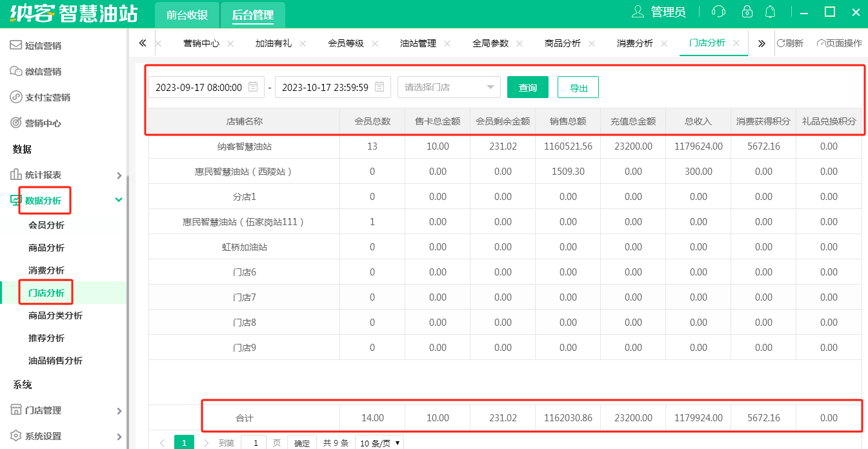Open the 10 条/页 page size dropdown

tap(380, 443)
